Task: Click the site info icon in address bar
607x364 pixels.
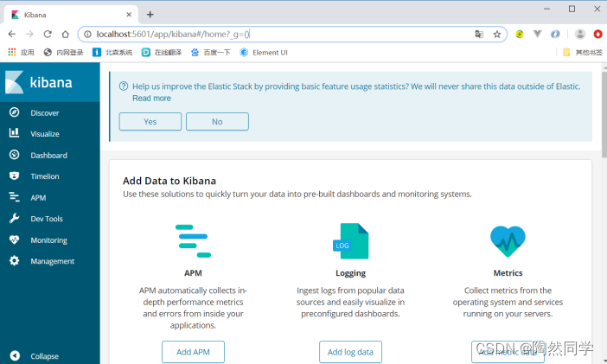Action: 88,34
